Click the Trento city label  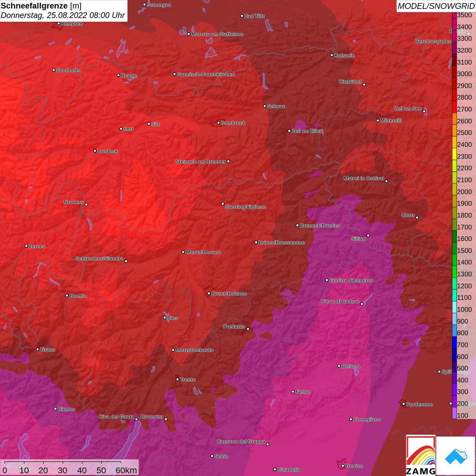[188, 379]
